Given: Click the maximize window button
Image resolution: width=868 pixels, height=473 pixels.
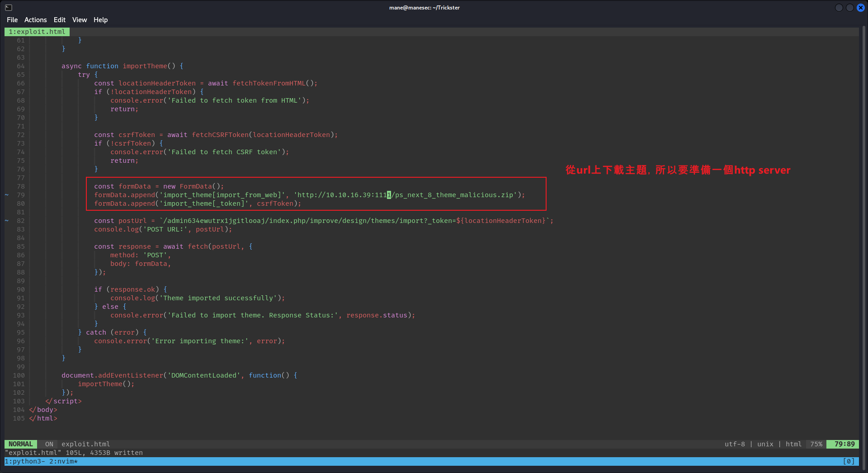Looking at the screenshot, I should tap(849, 8).
